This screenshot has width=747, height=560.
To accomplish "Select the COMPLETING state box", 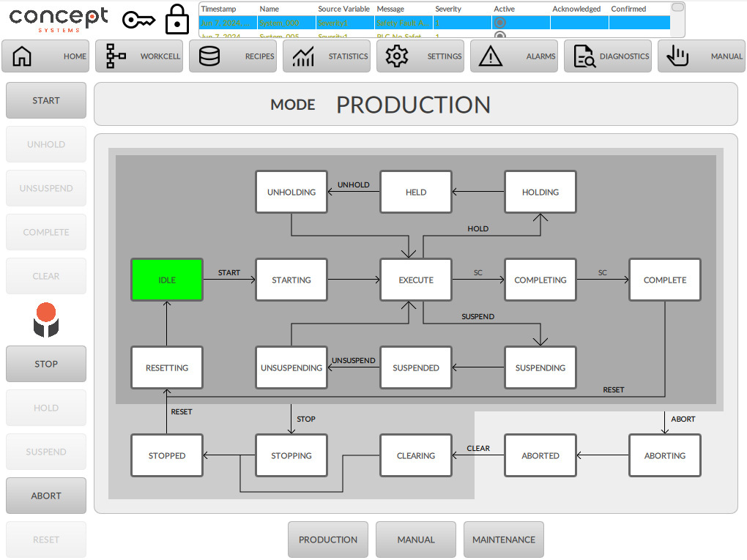I will [x=540, y=280].
